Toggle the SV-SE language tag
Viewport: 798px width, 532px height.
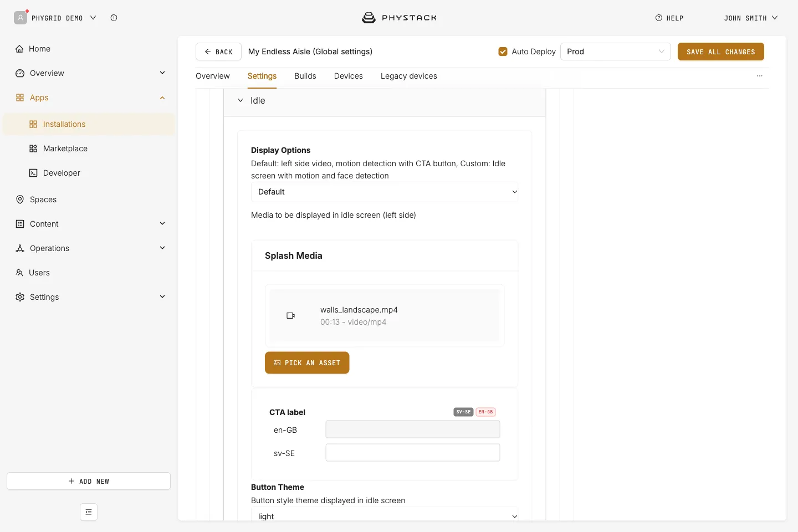coord(463,412)
